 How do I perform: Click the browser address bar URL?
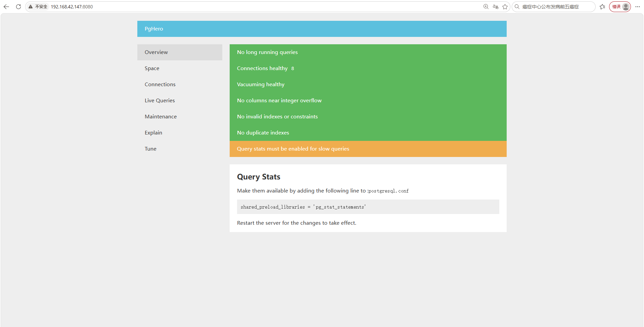pyautogui.click(x=72, y=7)
